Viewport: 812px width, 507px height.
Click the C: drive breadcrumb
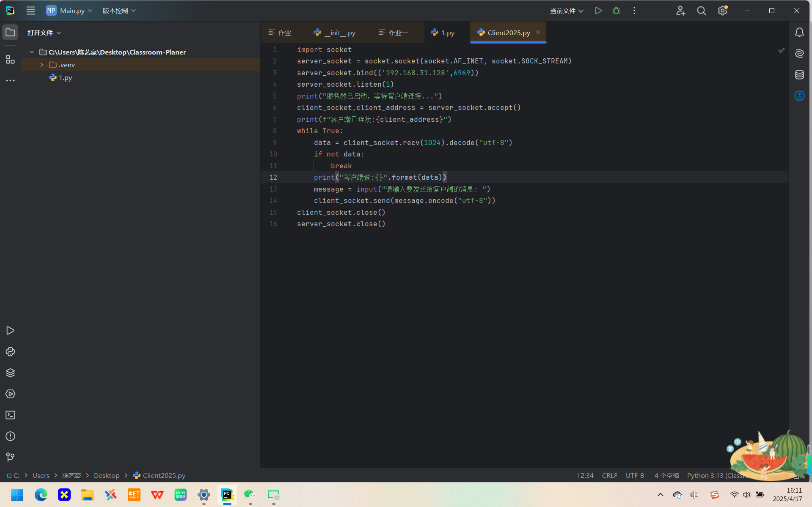13,475
